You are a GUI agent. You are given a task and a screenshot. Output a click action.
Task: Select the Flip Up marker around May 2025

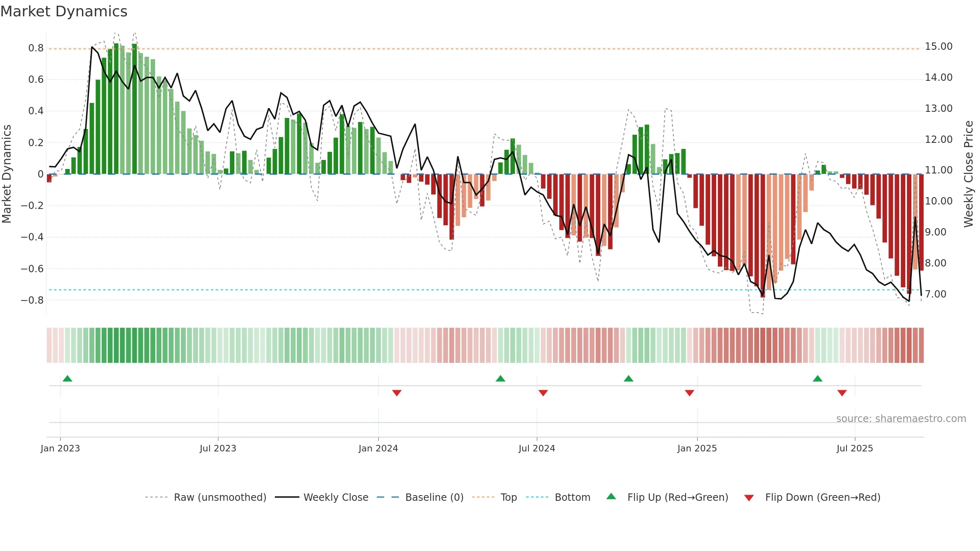pyautogui.click(x=817, y=378)
